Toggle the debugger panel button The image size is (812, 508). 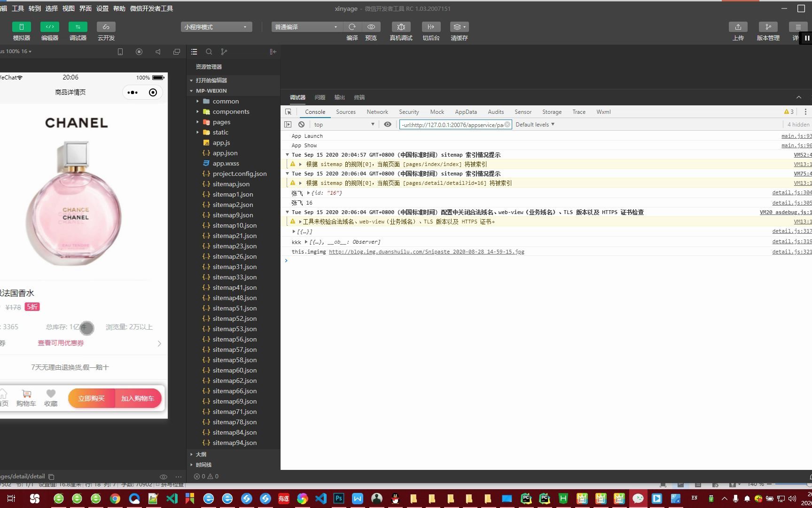pos(78,27)
